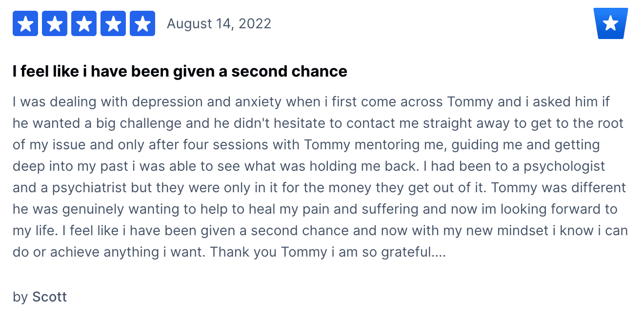Click 'psychologist' in the review body
This screenshot has height=322, width=644.
pyautogui.click(x=564, y=166)
